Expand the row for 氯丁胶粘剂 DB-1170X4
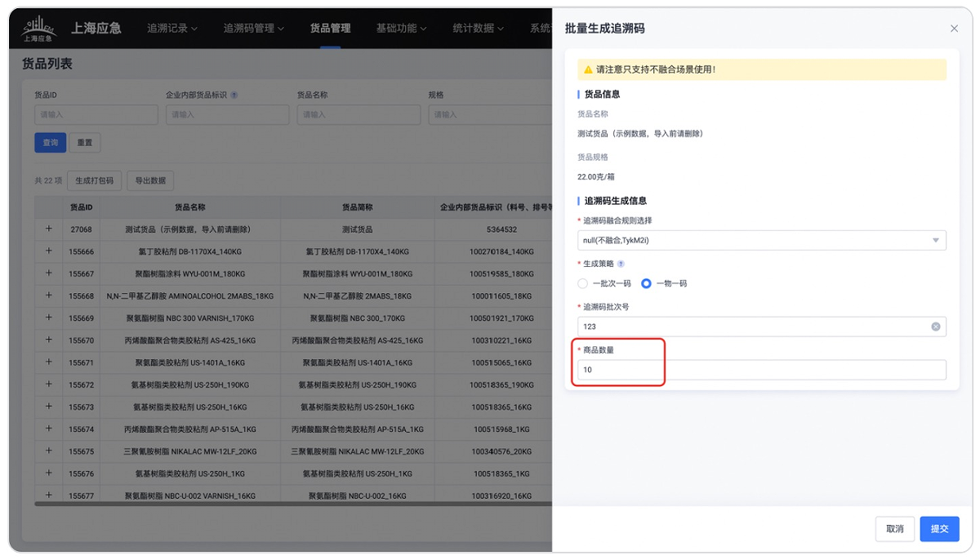980x560 pixels. click(x=48, y=251)
